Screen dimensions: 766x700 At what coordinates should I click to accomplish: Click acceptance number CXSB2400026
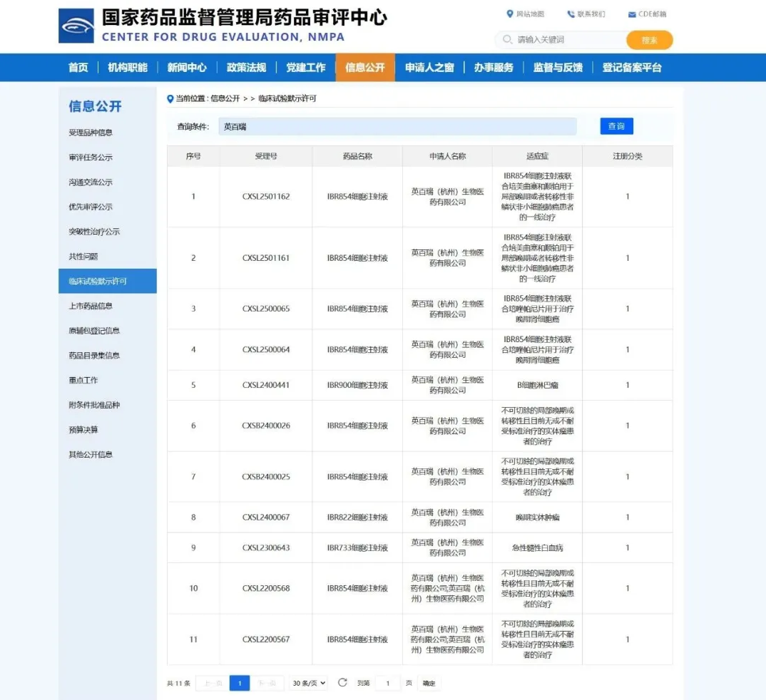click(266, 426)
